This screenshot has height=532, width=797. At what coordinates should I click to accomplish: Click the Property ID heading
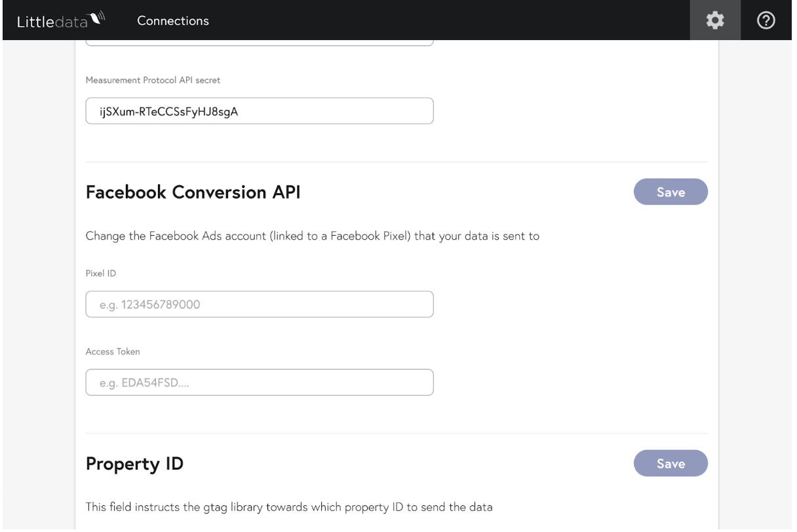pos(134,464)
